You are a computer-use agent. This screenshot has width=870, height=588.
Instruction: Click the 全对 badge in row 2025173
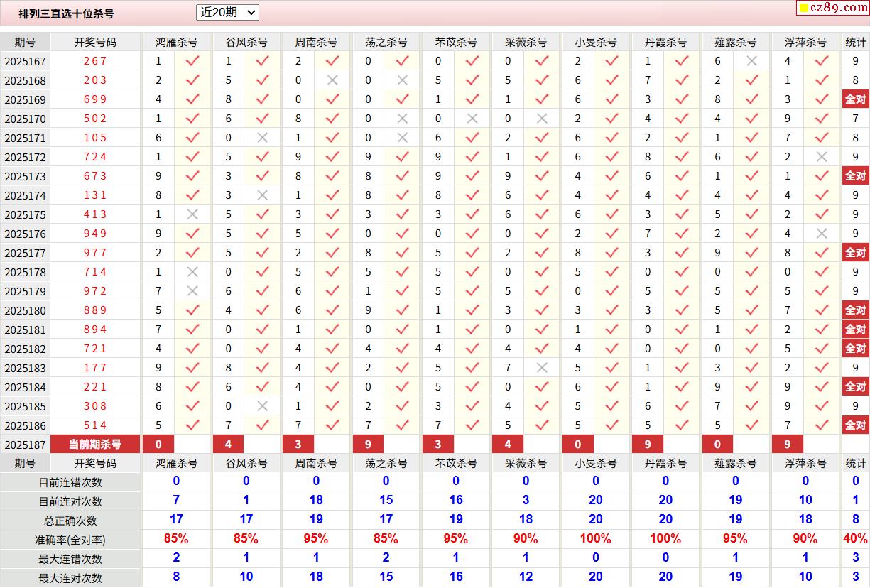coord(855,176)
